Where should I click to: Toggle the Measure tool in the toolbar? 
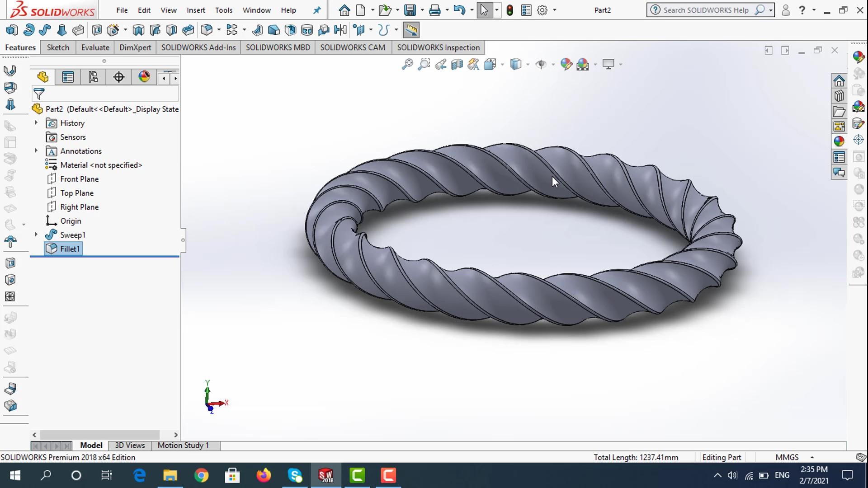[x=411, y=30]
